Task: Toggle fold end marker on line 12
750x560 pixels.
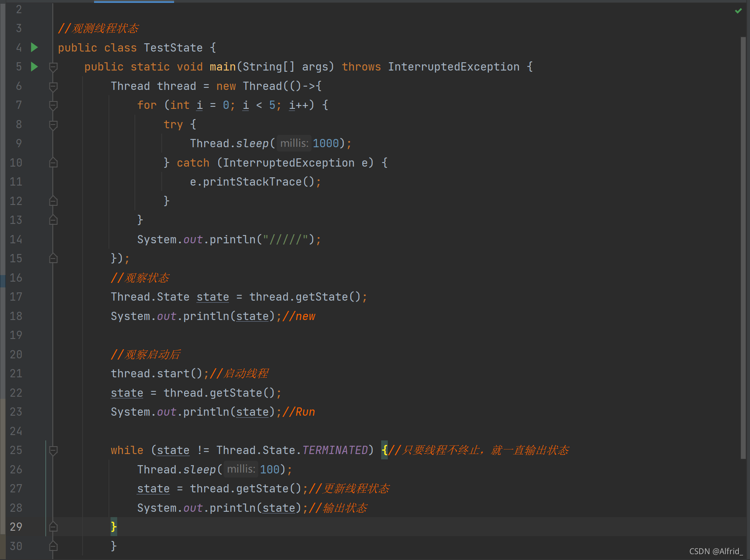Action: click(53, 201)
